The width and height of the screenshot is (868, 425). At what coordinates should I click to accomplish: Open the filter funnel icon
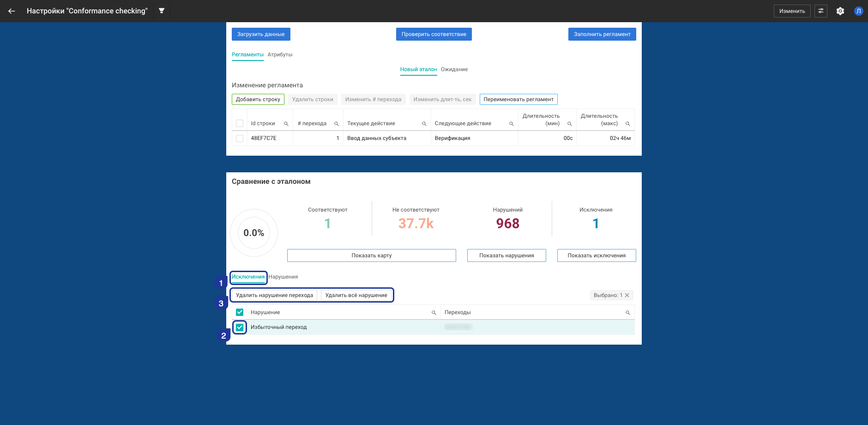(162, 11)
